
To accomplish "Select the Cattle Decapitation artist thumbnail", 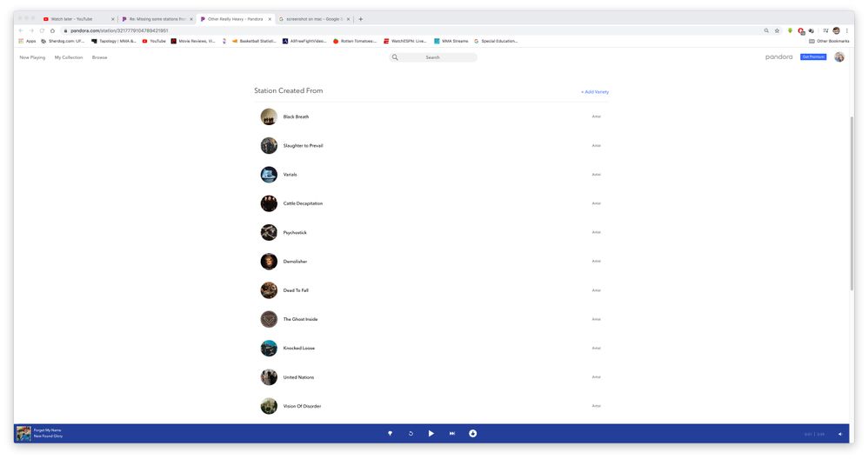I will (x=269, y=203).
